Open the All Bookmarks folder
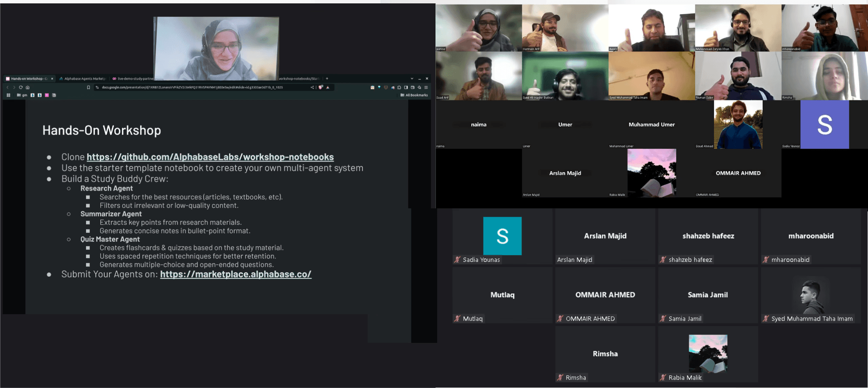The image size is (868, 388). [x=414, y=95]
